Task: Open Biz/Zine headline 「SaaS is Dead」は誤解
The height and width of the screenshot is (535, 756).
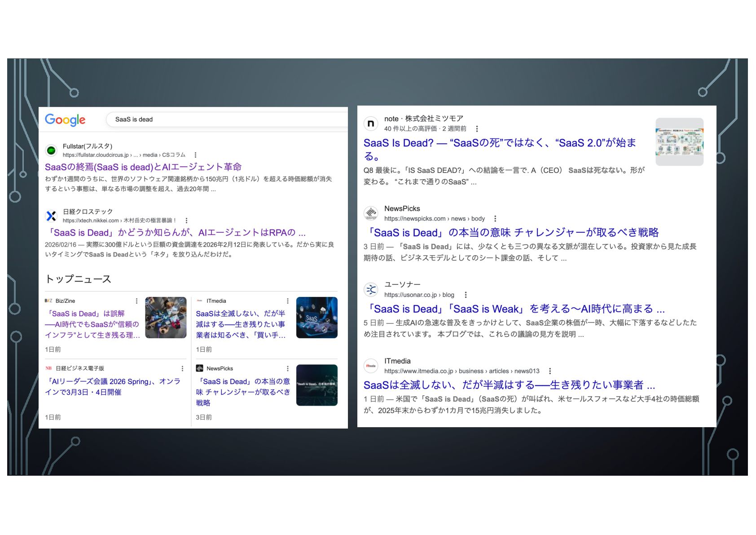Action: coord(92,324)
